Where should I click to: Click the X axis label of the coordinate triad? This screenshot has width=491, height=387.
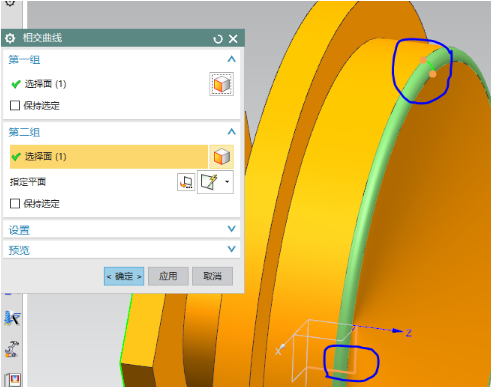(278, 351)
